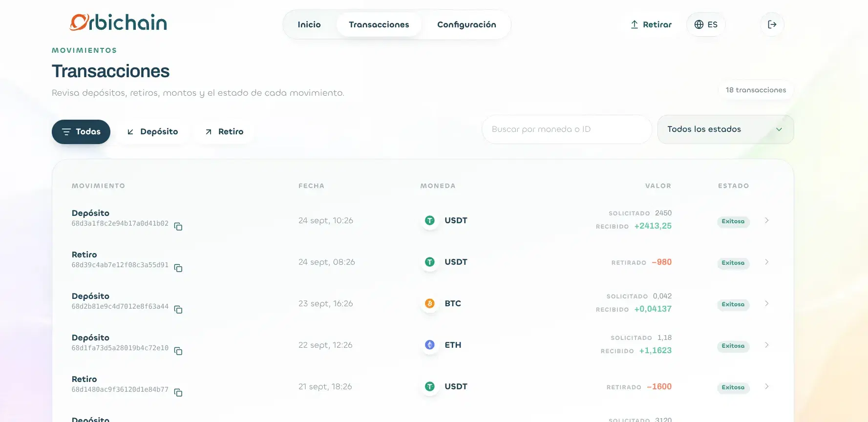Viewport: 868px width, 422px height.
Task: Click the Retirar button in header
Action: point(651,24)
